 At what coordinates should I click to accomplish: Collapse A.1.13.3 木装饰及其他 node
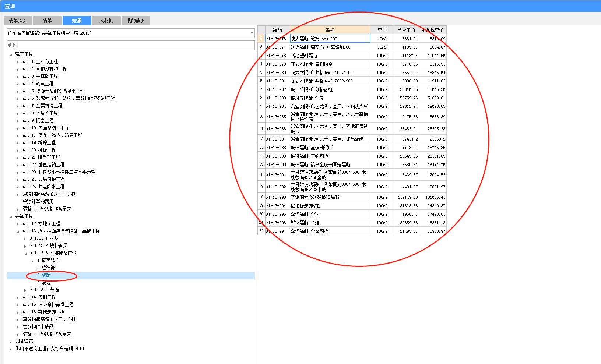click(25, 253)
